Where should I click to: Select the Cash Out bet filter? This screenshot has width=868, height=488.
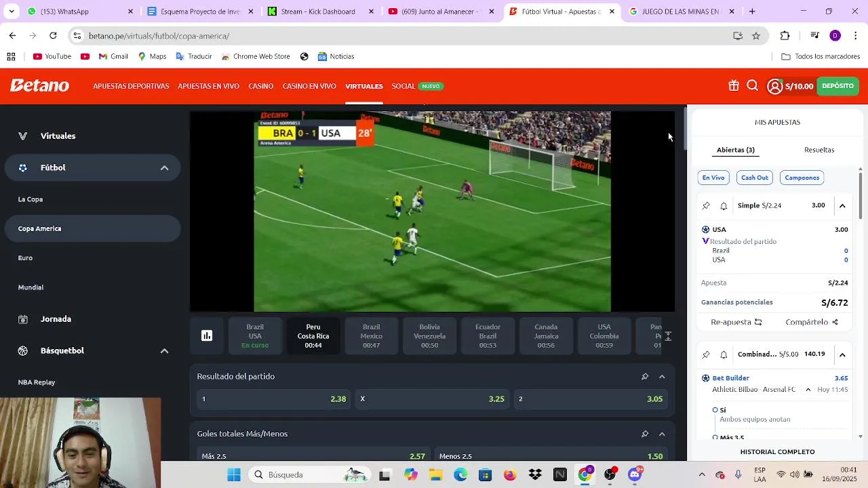click(x=755, y=178)
